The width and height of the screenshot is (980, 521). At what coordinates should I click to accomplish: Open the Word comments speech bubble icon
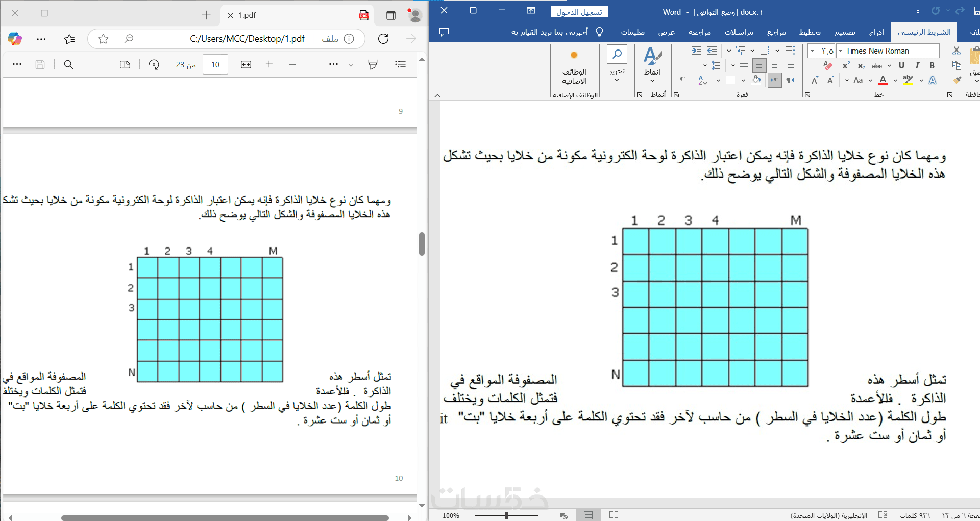(444, 32)
